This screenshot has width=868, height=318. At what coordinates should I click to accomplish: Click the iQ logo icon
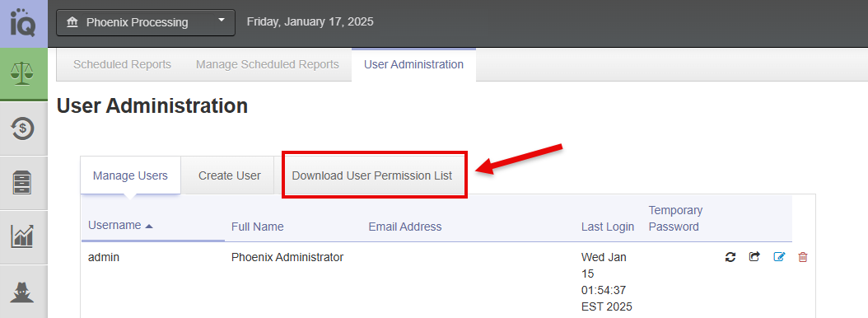coord(23,22)
